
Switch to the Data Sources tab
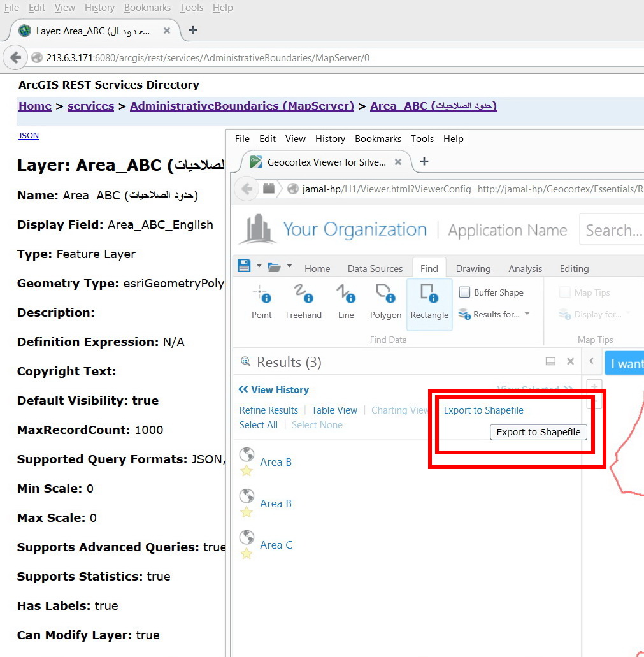[375, 268]
